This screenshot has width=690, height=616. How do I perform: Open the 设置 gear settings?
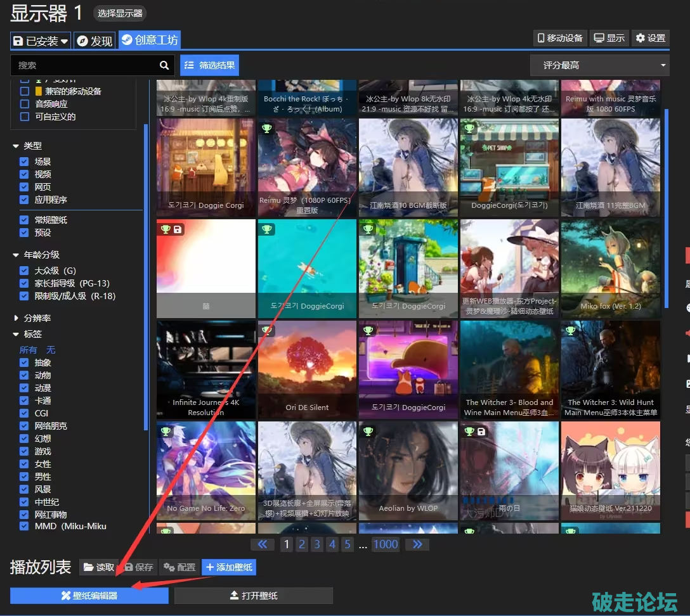[650, 38]
